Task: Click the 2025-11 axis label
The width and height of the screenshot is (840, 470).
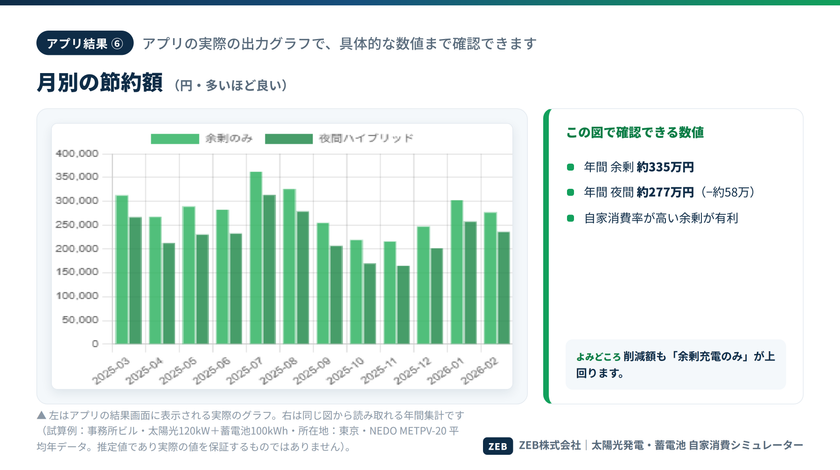Action: pyautogui.click(x=379, y=370)
